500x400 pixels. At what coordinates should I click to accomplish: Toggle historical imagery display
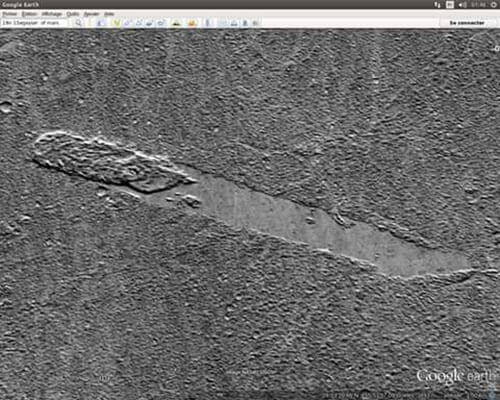click(x=176, y=23)
